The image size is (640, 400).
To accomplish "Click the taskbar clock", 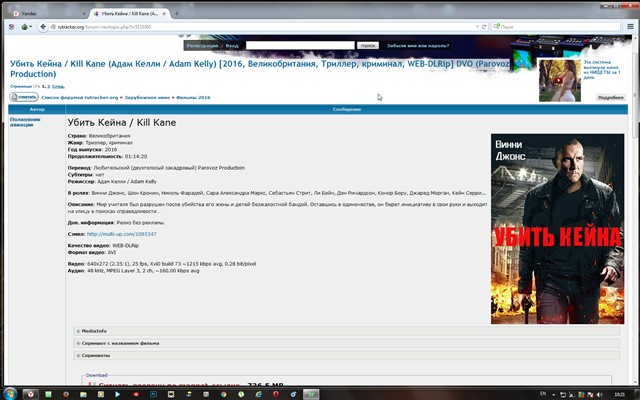I will [x=620, y=394].
